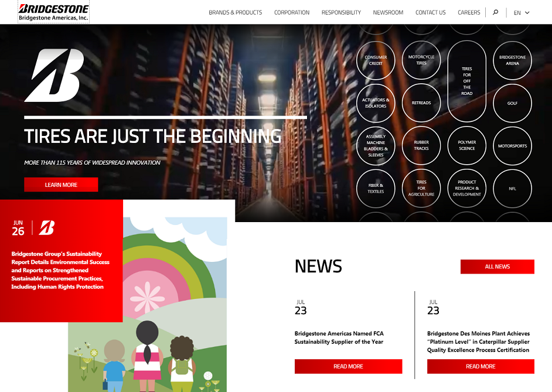
Task: Go to the Newsroom menu item
Action: tap(388, 12)
